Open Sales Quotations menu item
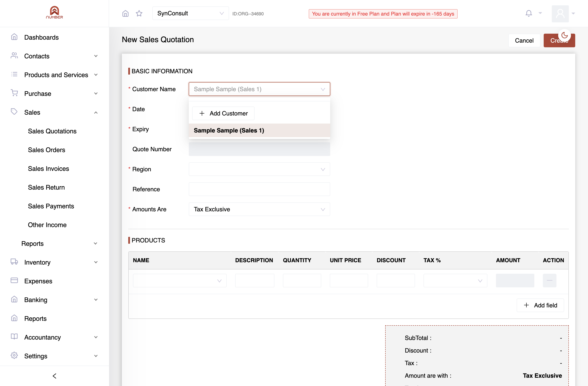Image resolution: width=588 pixels, height=386 pixels. pos(52,131)
